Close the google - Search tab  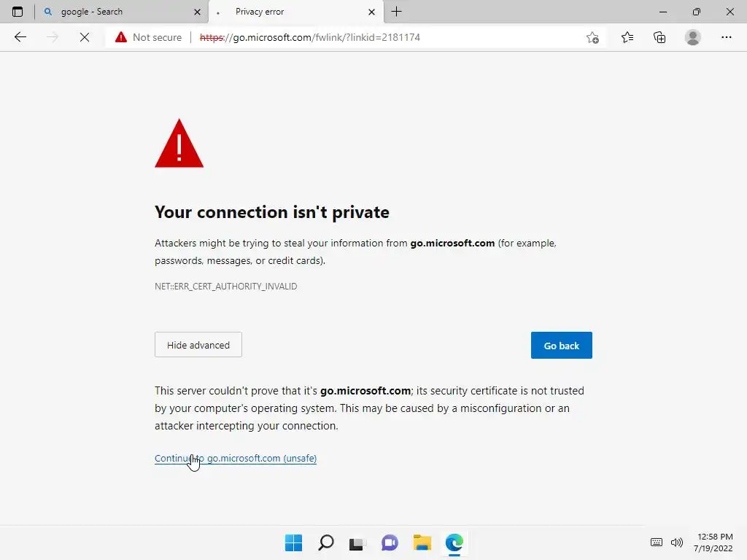(x=197, y=12)
